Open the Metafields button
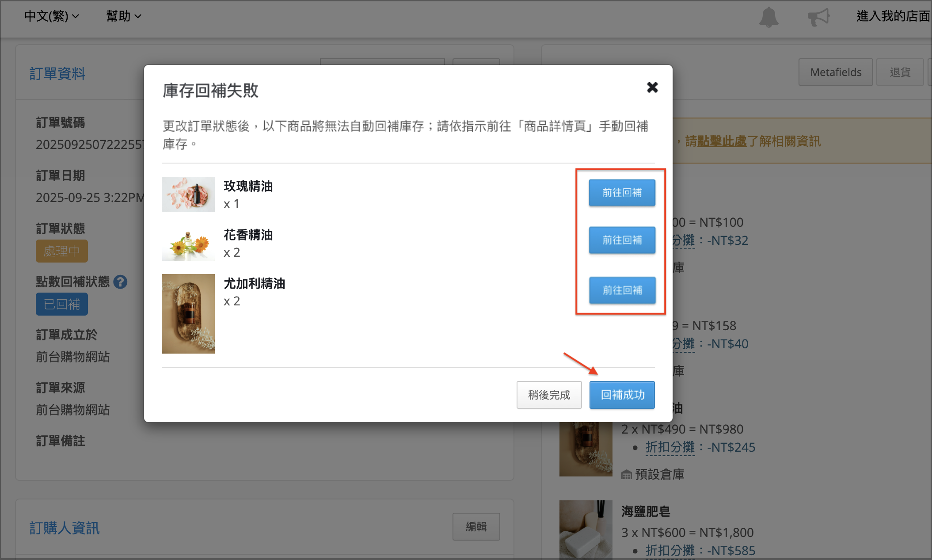 [x=836, y=72]
